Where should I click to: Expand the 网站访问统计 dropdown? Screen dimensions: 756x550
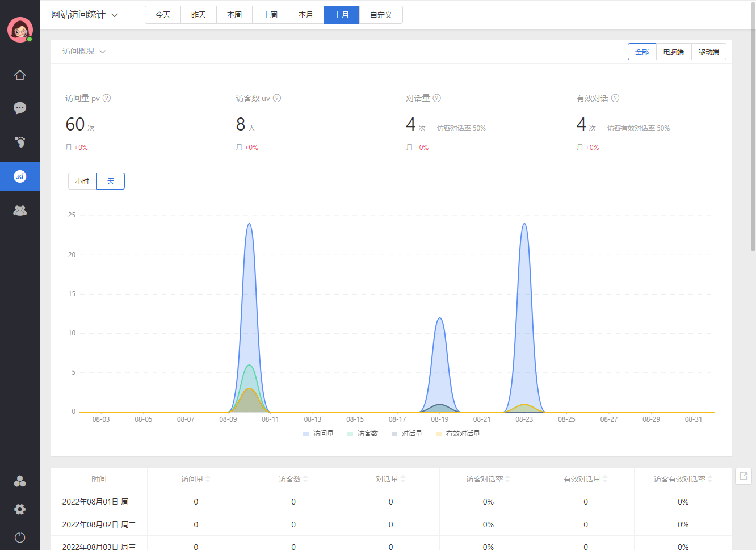(x=85, y=15)
